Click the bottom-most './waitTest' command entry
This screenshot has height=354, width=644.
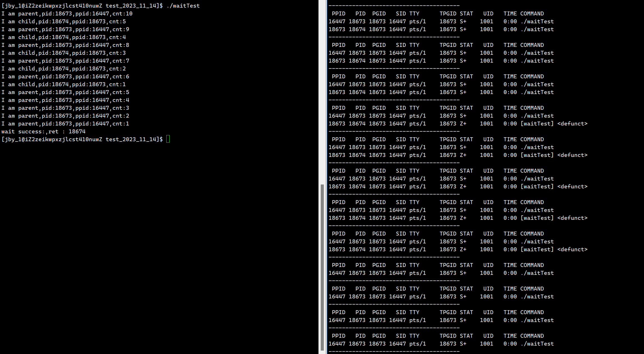click(537, 344)
